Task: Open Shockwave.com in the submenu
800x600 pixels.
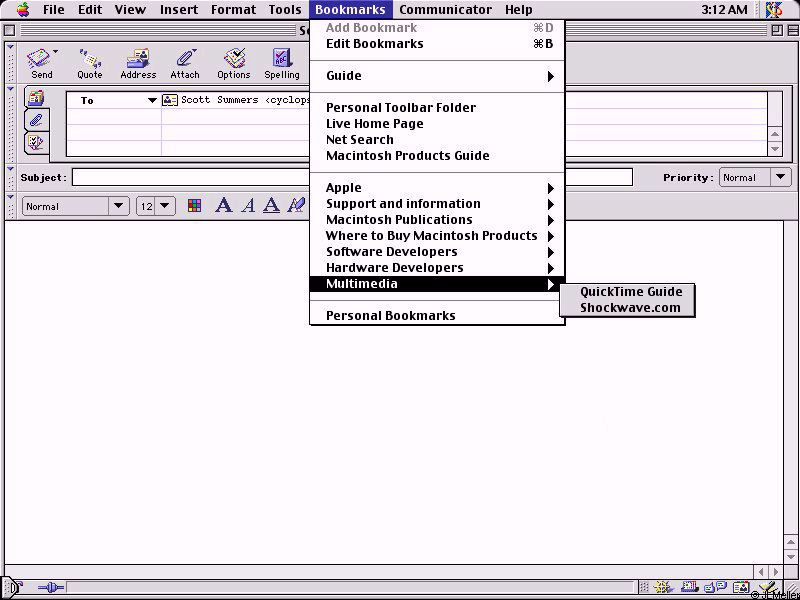Action: point(628,308)
